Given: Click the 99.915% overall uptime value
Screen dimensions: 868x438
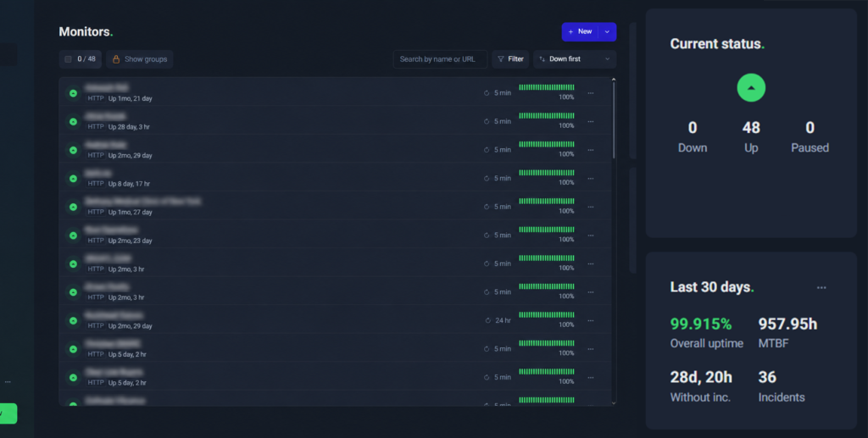Looking at the screenshot, I should (701, 324).
